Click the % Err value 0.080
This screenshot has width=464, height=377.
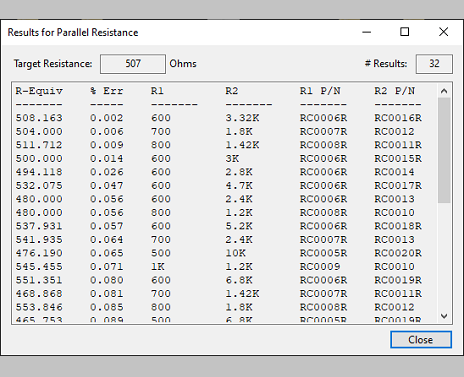click(x=107, y=280)
